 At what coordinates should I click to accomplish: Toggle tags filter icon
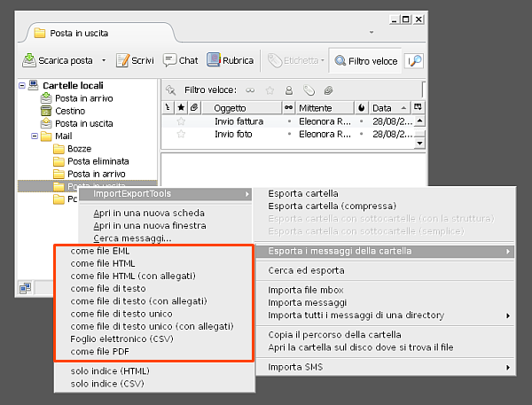tap(309, 90)
